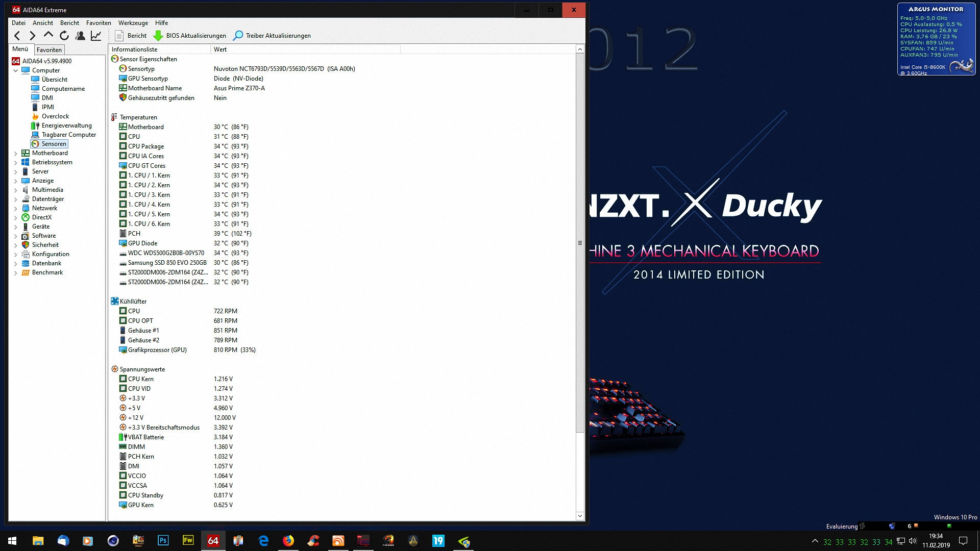Select the Grafikprozessor (GPU) fan row

[342, 350]
